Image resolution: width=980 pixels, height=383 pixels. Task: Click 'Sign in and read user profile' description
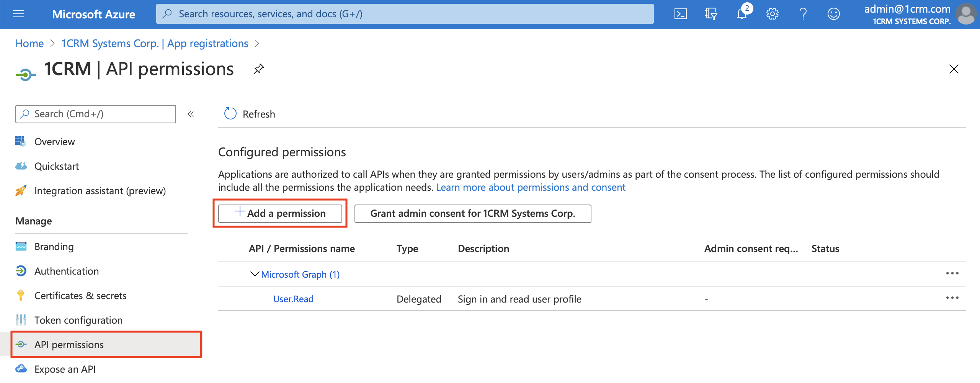point(519,299)
